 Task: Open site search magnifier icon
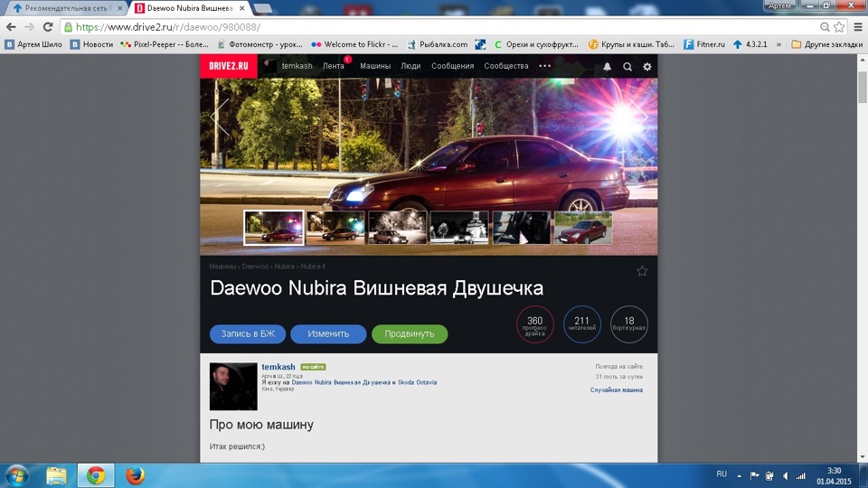[x=627, y=66]
